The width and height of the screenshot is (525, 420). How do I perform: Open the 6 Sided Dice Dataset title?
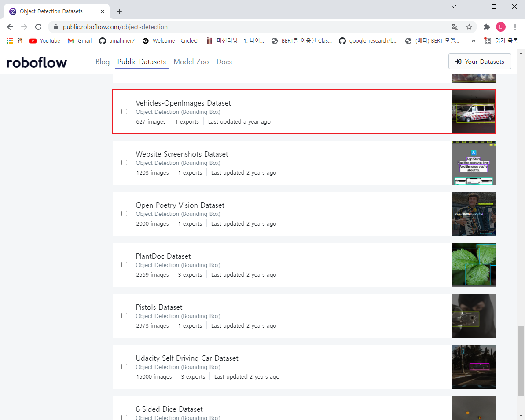pos(169,409)
